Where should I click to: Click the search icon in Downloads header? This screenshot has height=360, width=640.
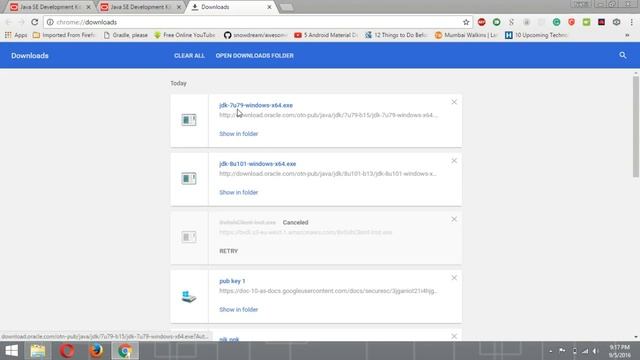point(622,55)
